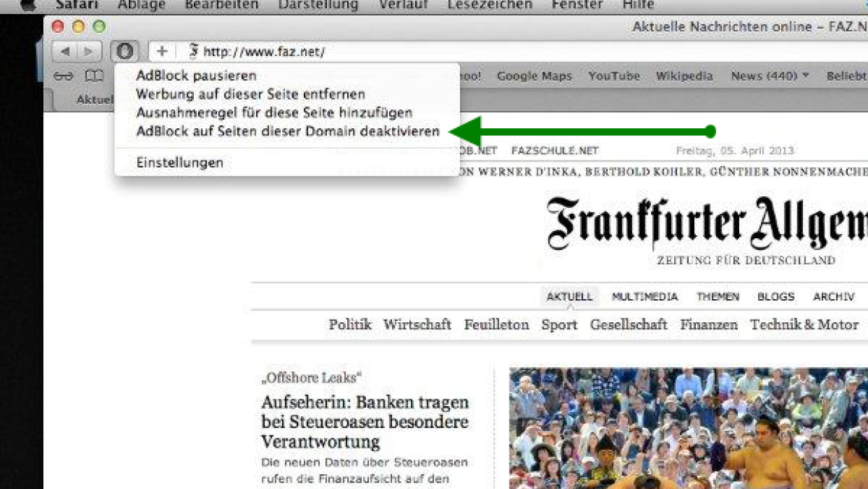Viewport: 868px width, 489px height.
Task: Open Google Maps bookmark
Action: tap(534, 76)
